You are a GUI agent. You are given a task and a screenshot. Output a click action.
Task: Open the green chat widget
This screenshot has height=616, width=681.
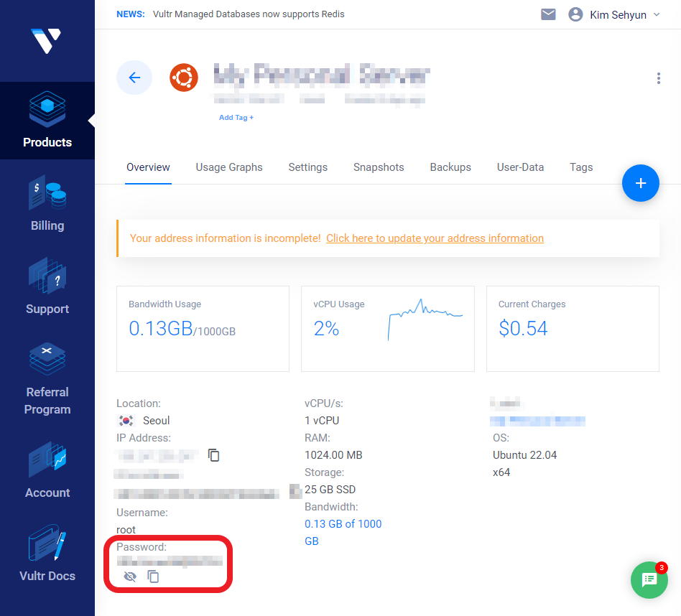649,580
